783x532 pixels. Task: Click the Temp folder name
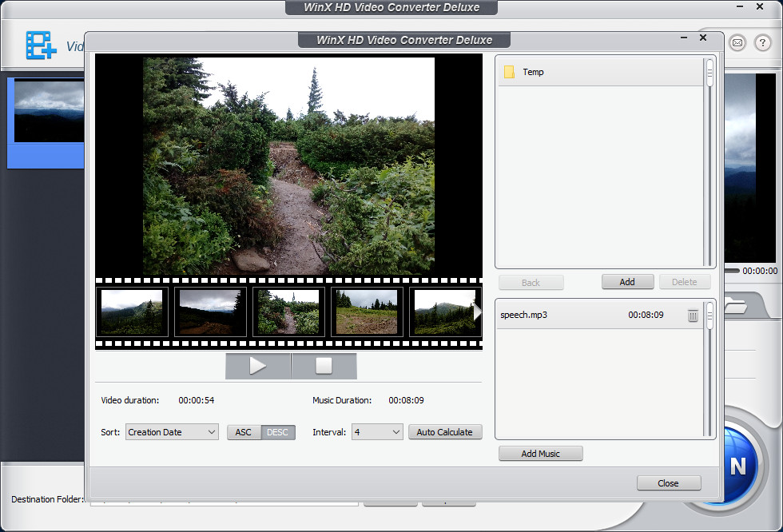click(534, 73)
